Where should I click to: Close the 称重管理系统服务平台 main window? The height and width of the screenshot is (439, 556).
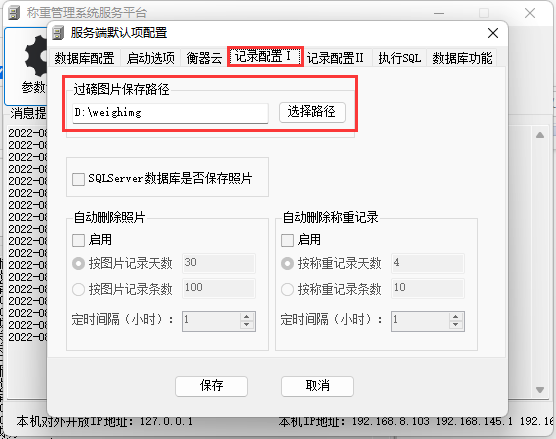click(530, 13)
